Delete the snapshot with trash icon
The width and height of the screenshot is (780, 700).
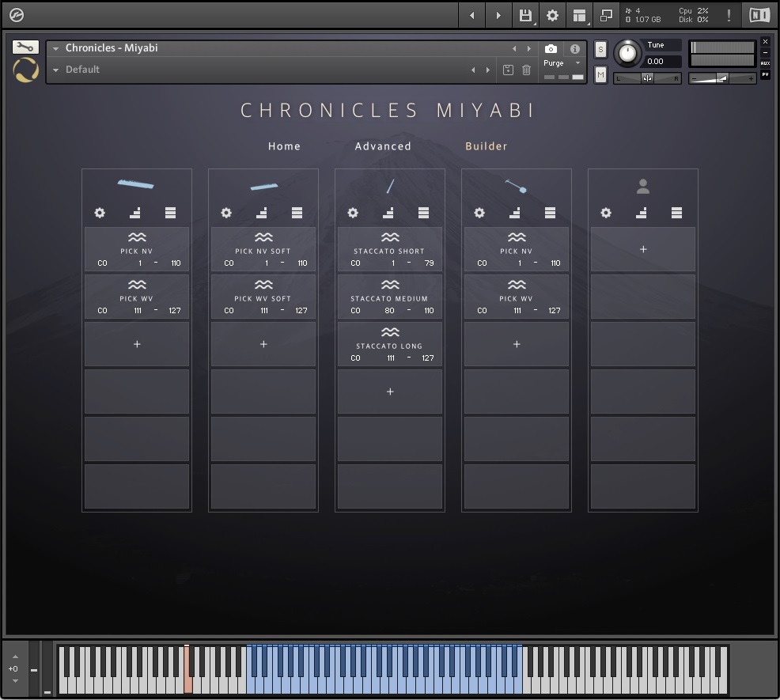(x=526, y=70)
